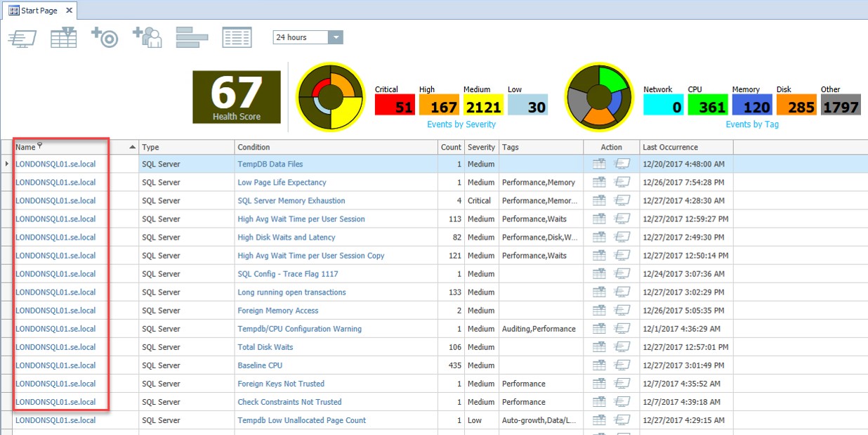This screenshot has height=435, width=868.
Task: Click monitor action icon for Trace Flag 1117 row
Action: pyautogui.click(x=622, y=273)
